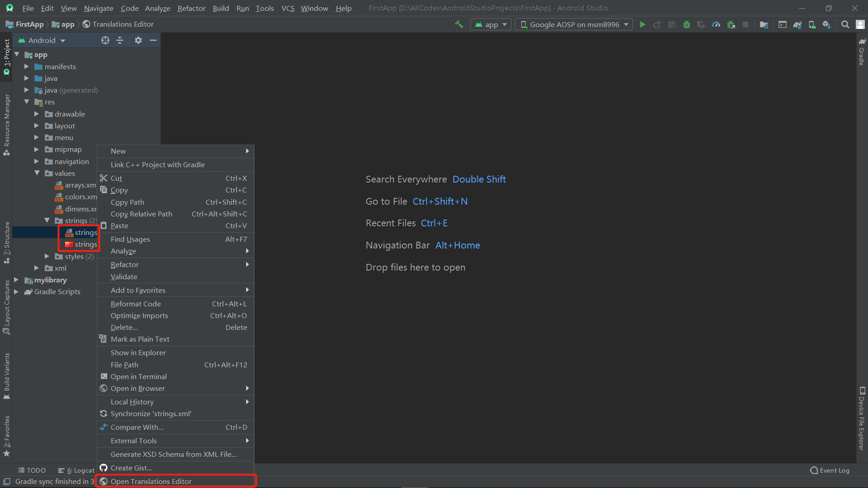The image size is (868, 488).
Task: Click the Make Project hammer icon
Action: click(x=459, y=24)
